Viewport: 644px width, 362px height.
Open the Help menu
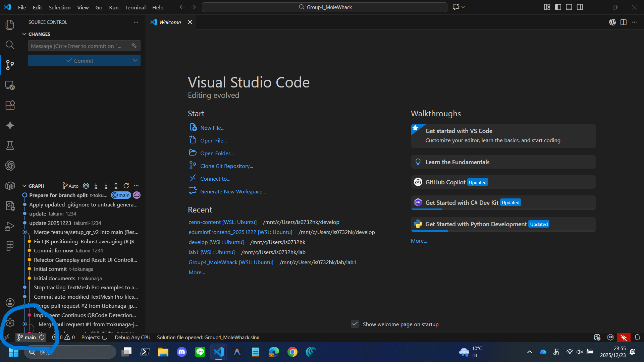158,7
